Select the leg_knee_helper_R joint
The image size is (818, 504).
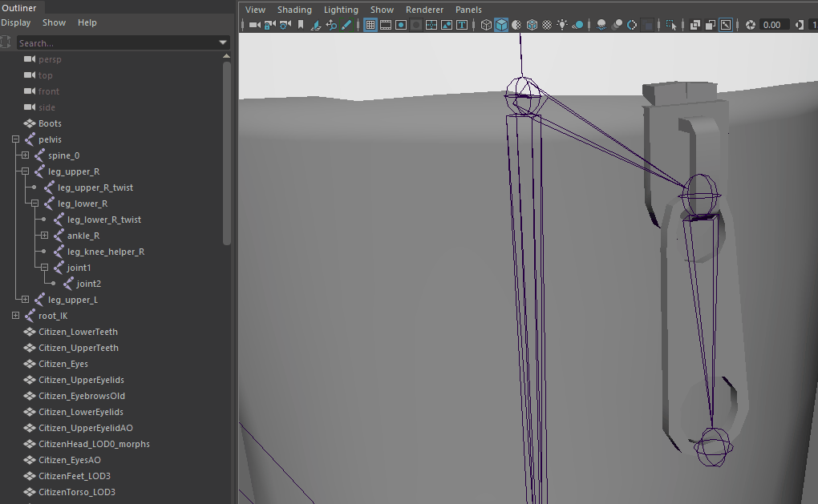[106, 252]
